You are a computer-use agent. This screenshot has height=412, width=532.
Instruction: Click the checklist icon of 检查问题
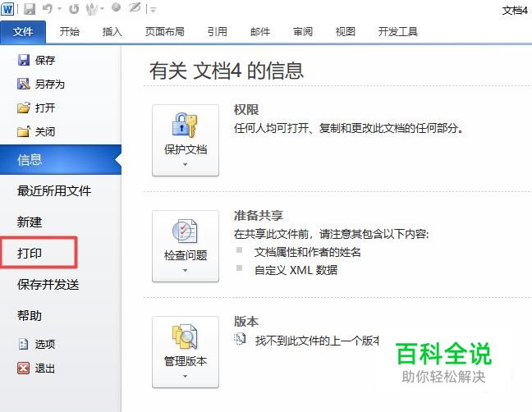click(185, 231)
